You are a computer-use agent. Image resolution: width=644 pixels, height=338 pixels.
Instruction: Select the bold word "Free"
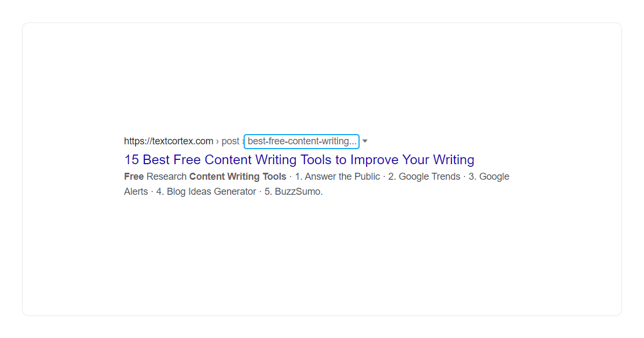134,176
